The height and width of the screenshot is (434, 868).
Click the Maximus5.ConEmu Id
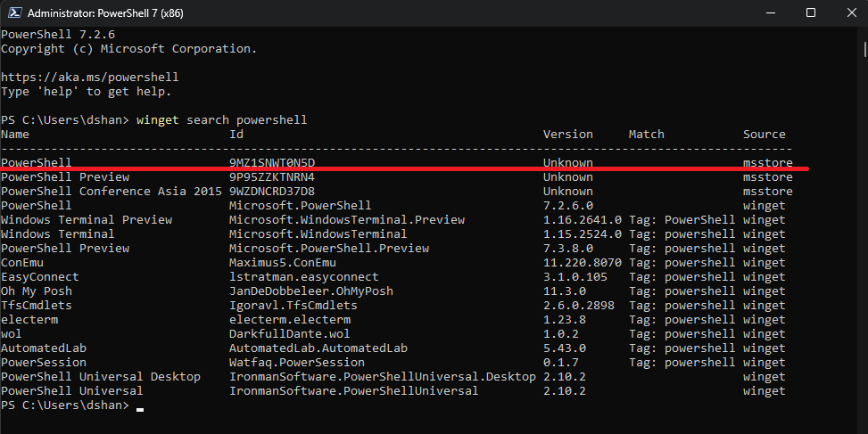(282, 263)
